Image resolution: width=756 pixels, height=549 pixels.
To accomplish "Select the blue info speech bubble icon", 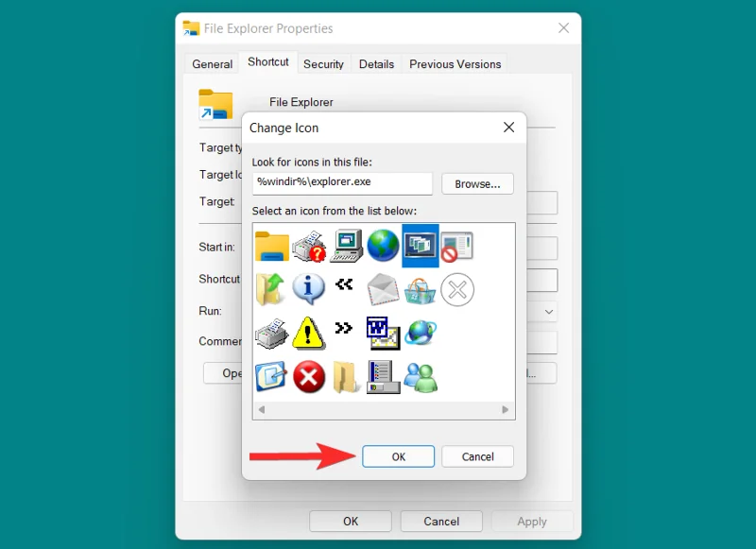I will 309,289.
